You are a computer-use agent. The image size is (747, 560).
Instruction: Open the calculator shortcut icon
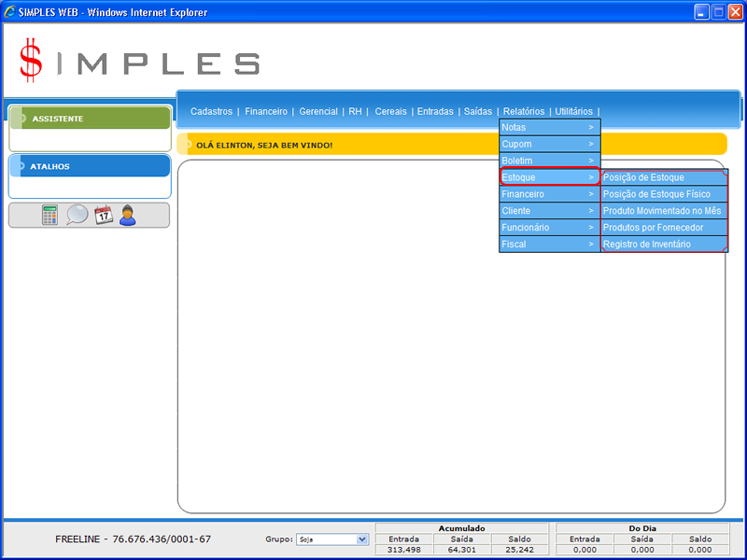[x=49, y=215]
